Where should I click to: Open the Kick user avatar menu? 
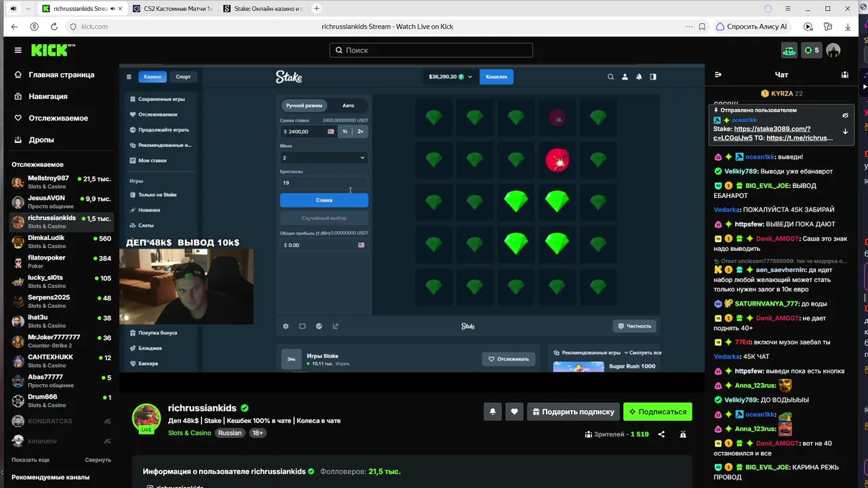click(833, 50)
